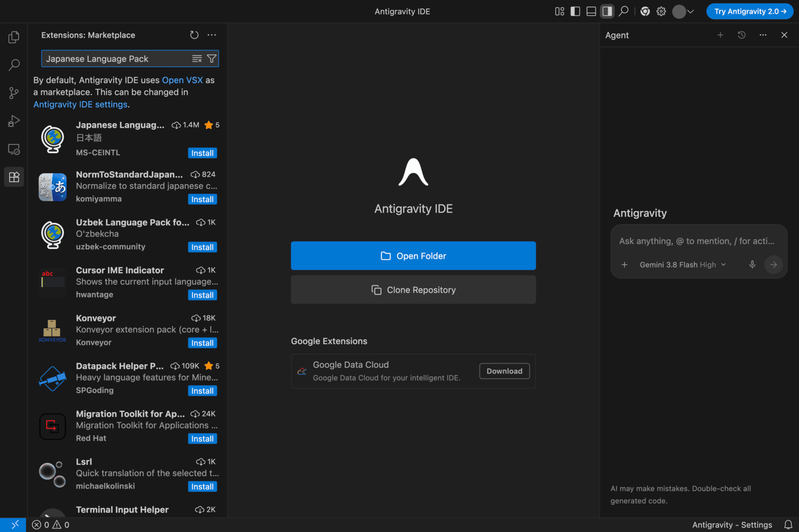The width and height of the screenshot is (799, 532).
Task: Install the Japanese Language Pack extension
Action: click(x=203, y=153)
